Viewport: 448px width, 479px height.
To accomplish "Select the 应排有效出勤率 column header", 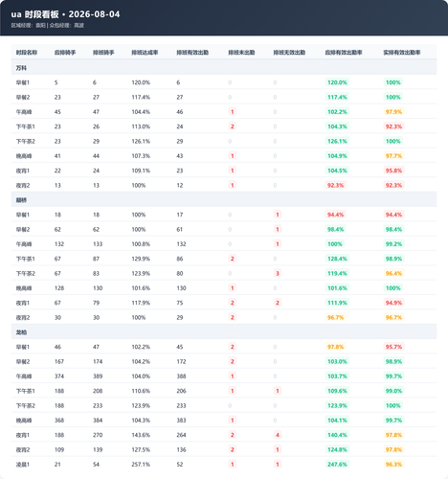I will tap(344, 53).
